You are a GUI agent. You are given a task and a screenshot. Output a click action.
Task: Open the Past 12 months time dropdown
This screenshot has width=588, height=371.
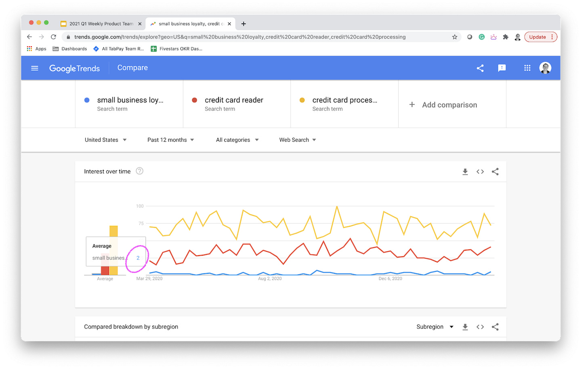(171, 140)
